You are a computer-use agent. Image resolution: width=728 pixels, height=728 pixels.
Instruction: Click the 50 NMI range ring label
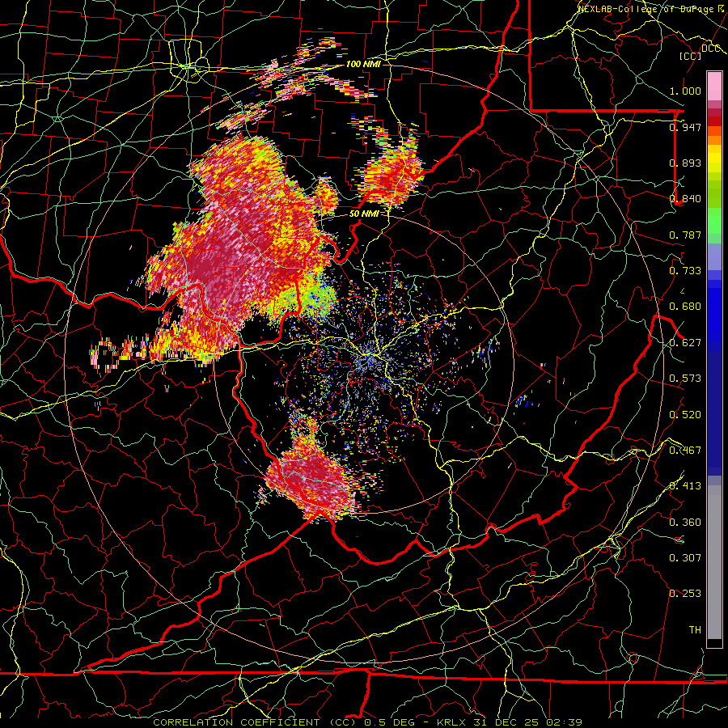point(364,214)
